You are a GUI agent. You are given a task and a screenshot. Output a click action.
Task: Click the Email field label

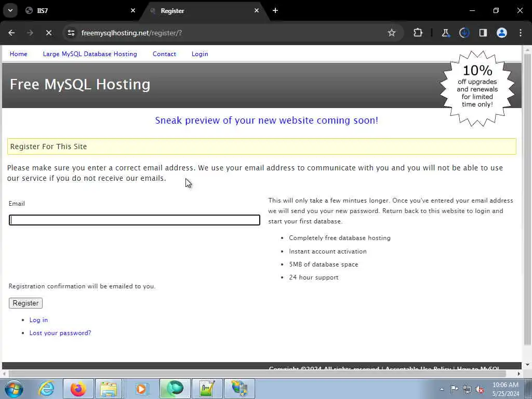point(17,204)
